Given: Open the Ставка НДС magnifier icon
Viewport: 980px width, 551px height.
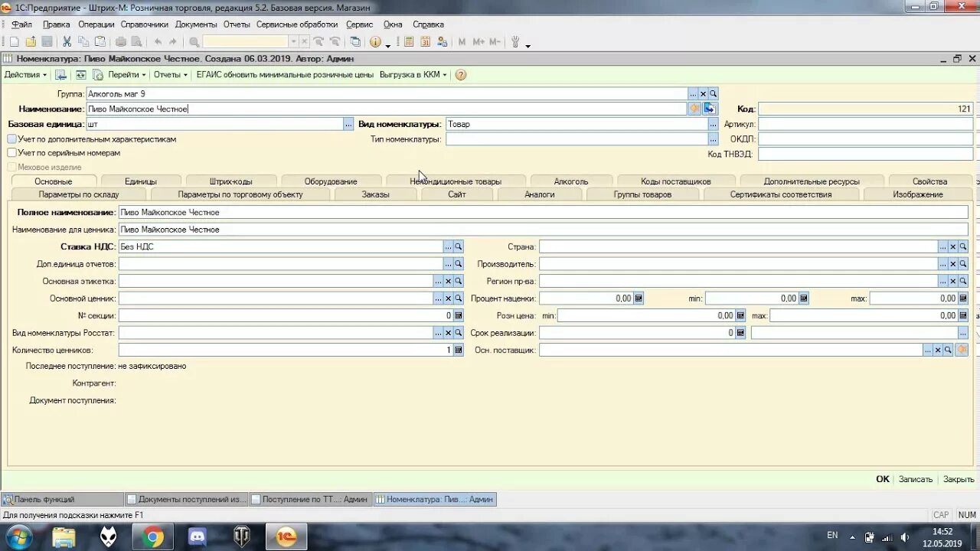Looking at the screenshot, I should pyautogui.click(x=459, y=246).
